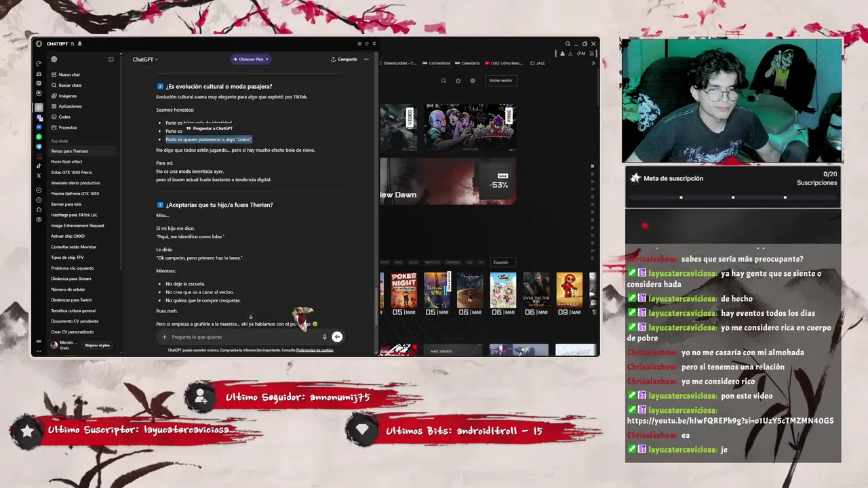Open chat Crear CV personalizado
This screenshot has width=868, height=488.
click(72, 332)
